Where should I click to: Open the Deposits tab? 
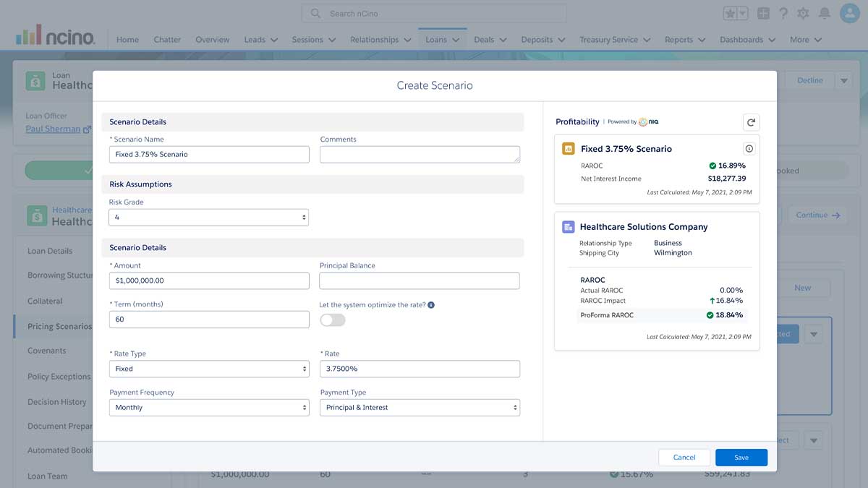[x=537, y=40]
